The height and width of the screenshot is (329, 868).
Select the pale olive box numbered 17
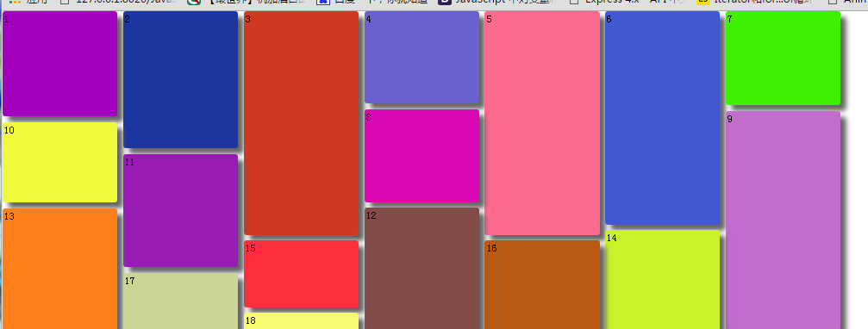tap(180, 301)
